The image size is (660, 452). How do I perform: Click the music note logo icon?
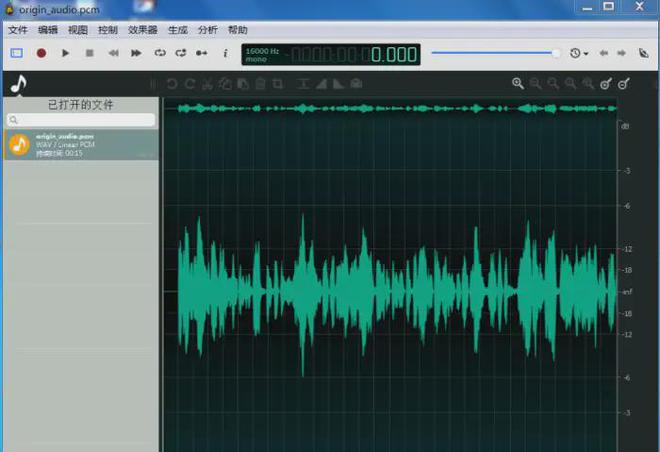(x=19, y=84)
